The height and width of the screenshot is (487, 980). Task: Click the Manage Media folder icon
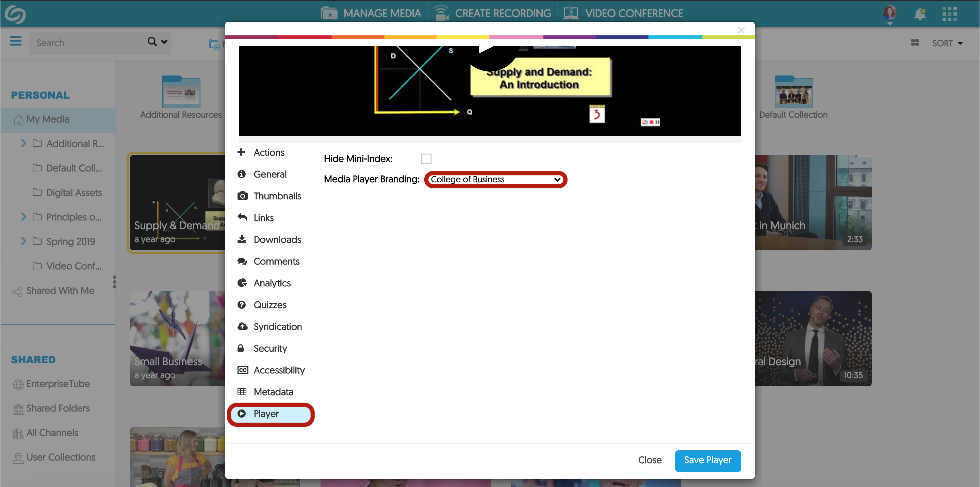click(329, 13)
